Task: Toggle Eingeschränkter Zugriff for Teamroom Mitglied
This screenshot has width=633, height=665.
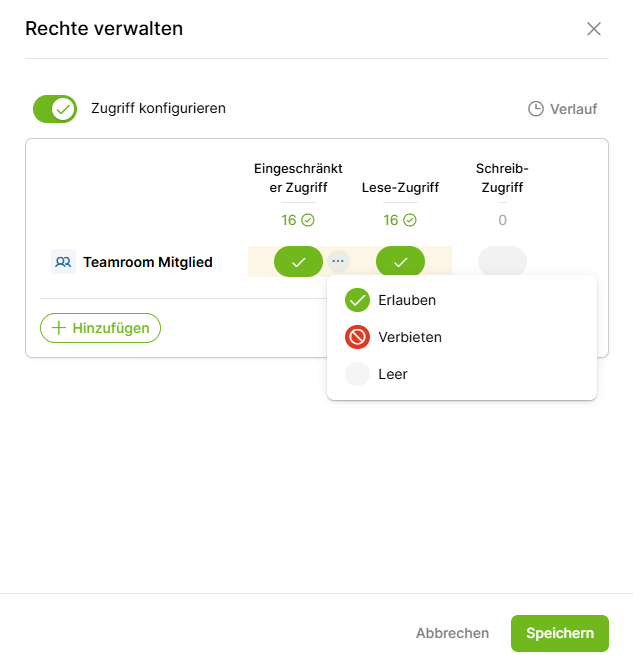Action: [298, 262]
